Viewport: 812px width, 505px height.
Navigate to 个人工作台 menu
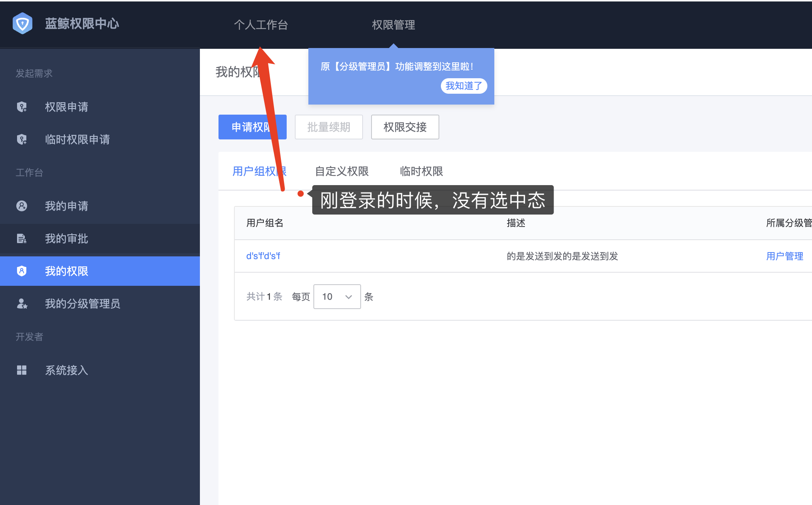(261, 24)
